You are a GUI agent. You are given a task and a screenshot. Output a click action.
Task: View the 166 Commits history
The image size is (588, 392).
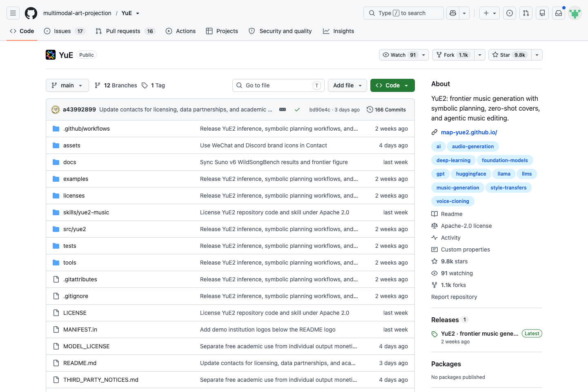[386, 109]
